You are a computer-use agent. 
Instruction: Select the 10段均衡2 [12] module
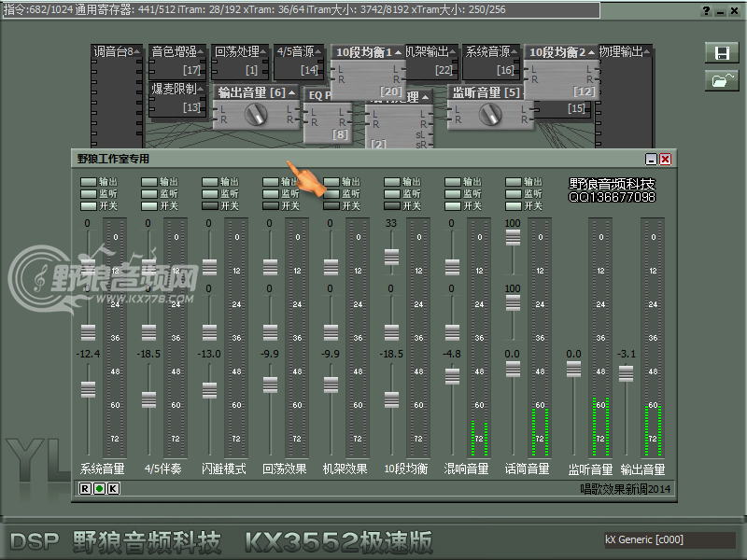pyautogui.click(x=561, y=73)
